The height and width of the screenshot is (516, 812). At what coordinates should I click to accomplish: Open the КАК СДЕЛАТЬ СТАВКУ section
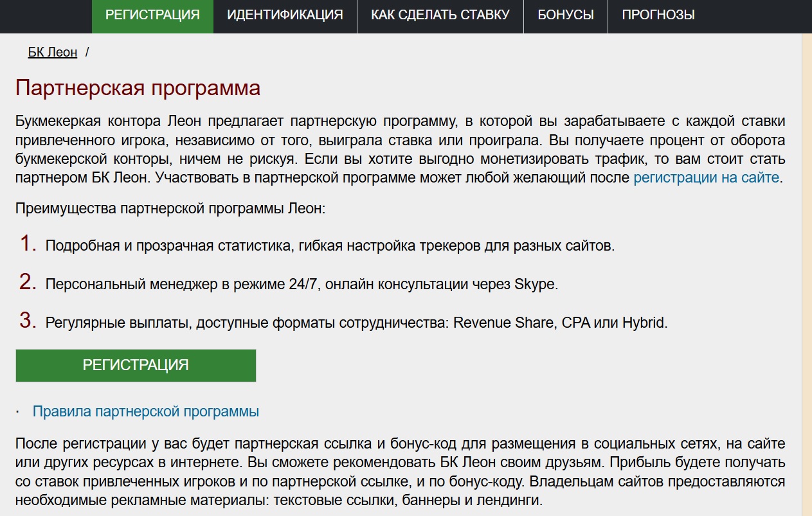440,15
